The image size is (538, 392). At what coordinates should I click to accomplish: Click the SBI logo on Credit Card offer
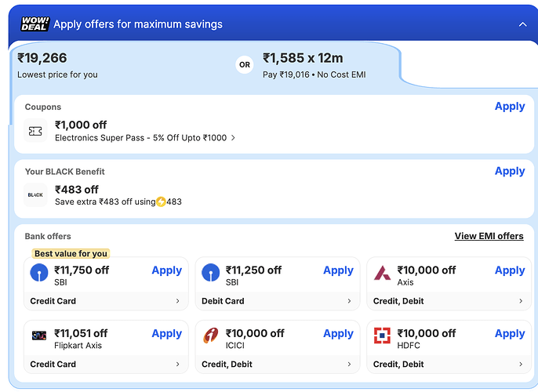(x=38, y=273)
